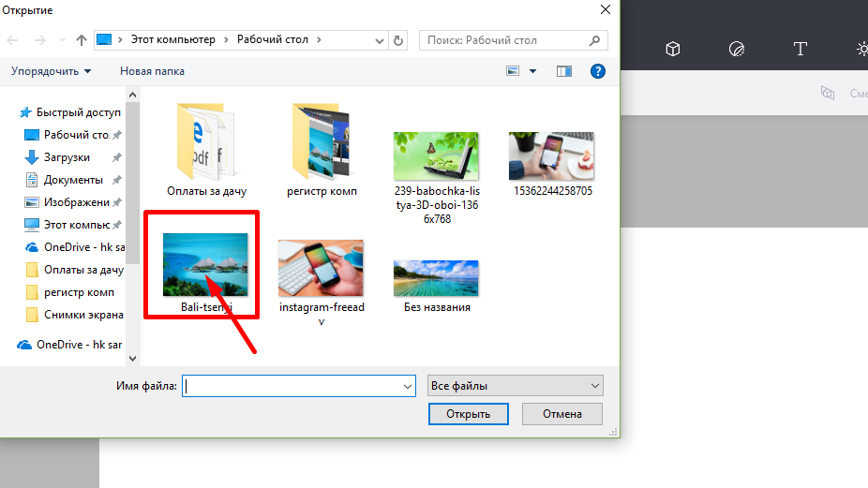868x488 pixels.
Task: Click the 'Отмена' button
Action: 561,414
